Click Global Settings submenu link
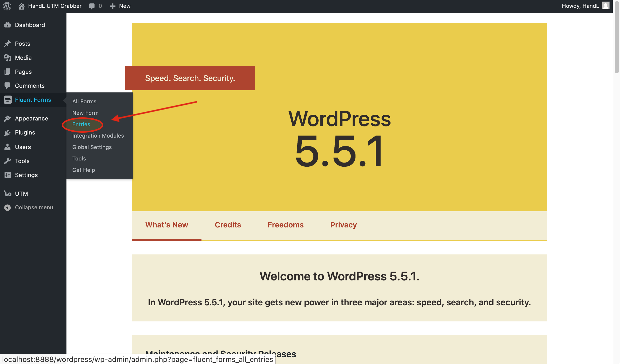Screen dimensions: 620x364 92,147
